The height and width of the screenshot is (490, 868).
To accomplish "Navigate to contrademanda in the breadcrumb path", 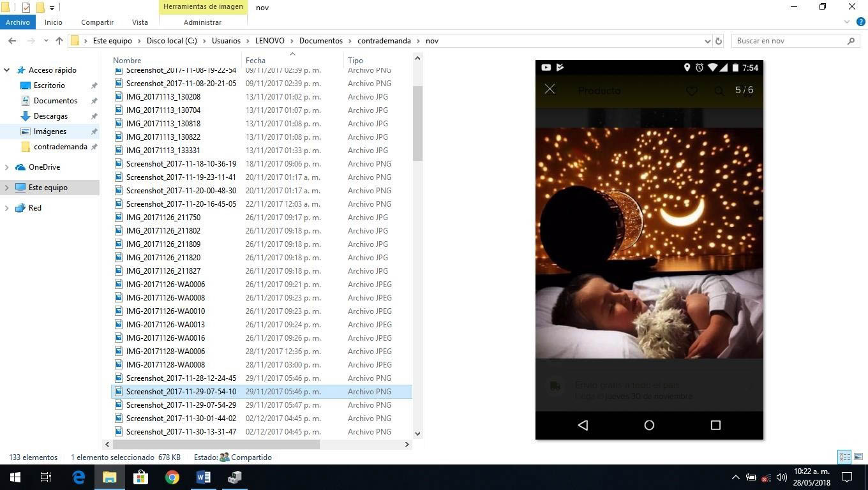I will (x=384, y=41).
